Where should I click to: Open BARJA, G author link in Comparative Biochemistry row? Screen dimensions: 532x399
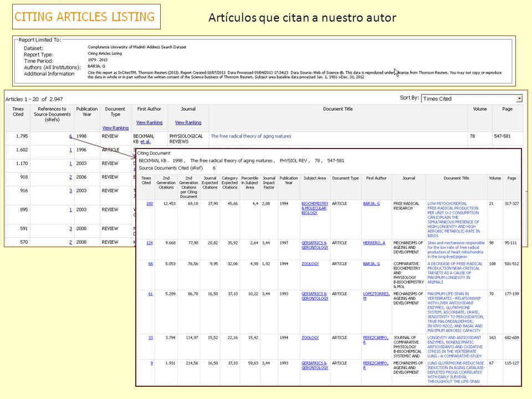[371, 264]
